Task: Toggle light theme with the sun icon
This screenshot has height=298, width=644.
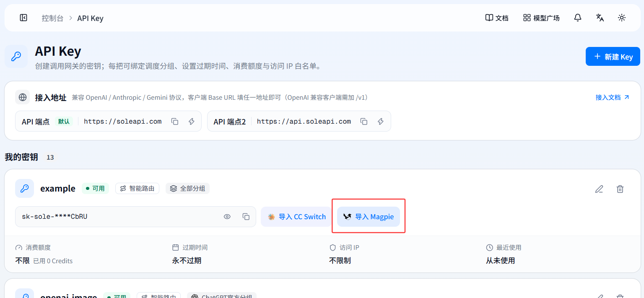Action: [622, 18]
